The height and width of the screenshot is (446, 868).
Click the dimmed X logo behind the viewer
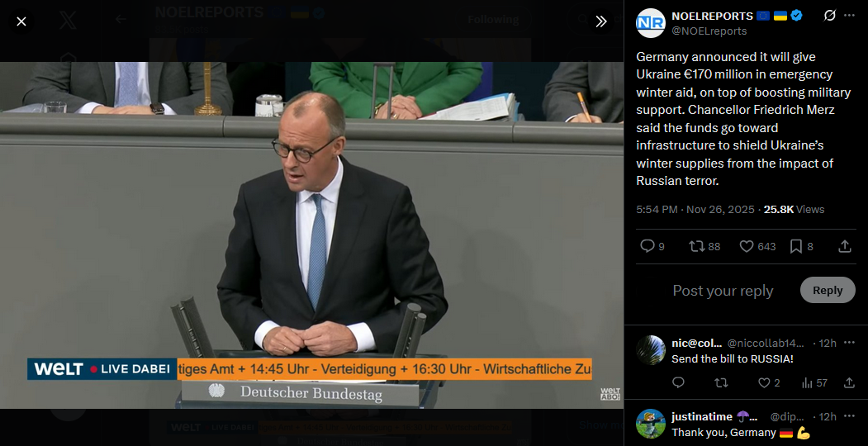(x=68, y=21)
